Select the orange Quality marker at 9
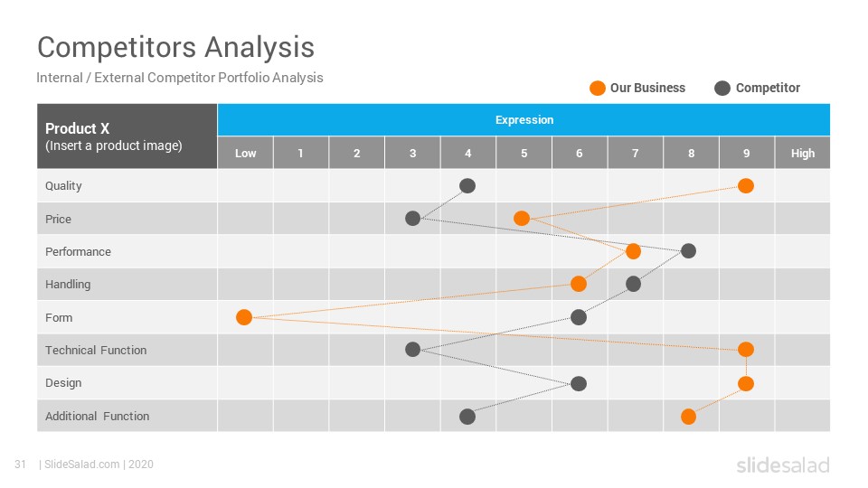This screenshot has width=868, height=488. [x=746, y=186]
